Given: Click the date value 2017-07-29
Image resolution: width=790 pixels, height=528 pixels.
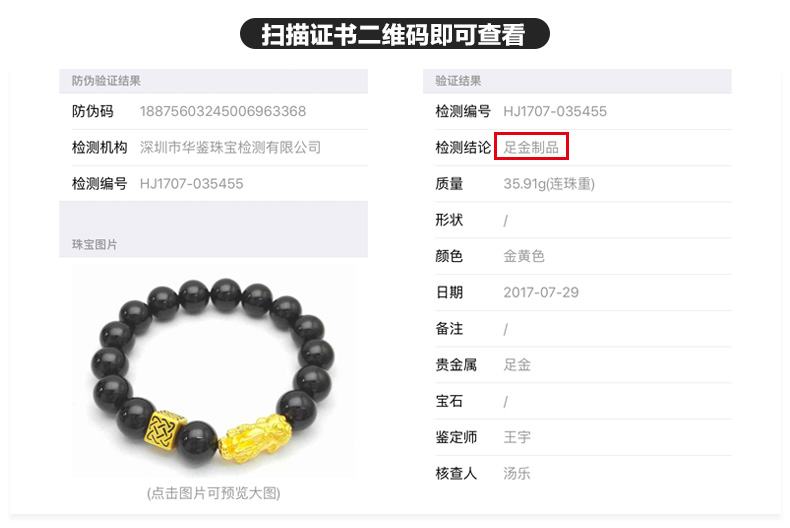Looking at the screenshot, I should point(541,292).
